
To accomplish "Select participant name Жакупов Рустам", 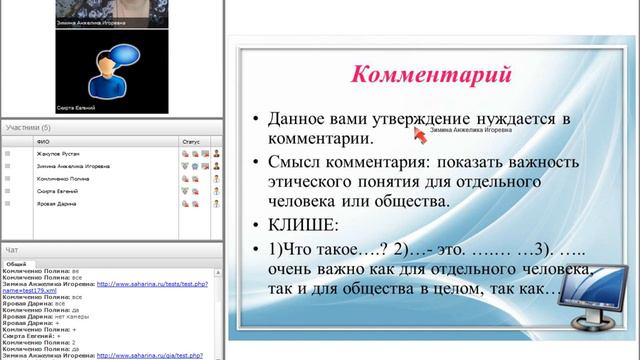I will click(x=58, y=154).
